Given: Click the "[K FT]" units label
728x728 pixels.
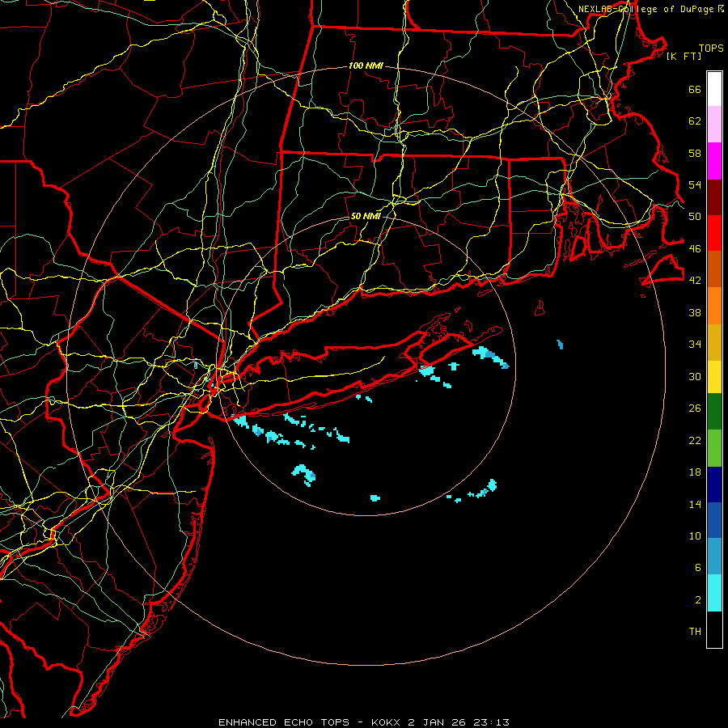Looking at the screenshot, I should (684, 56).
